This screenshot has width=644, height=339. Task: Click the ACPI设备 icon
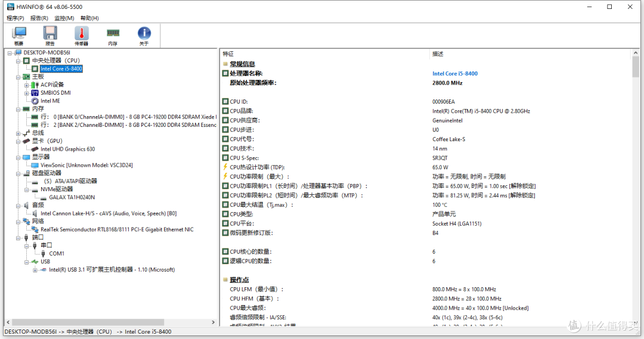coord(35,85)
